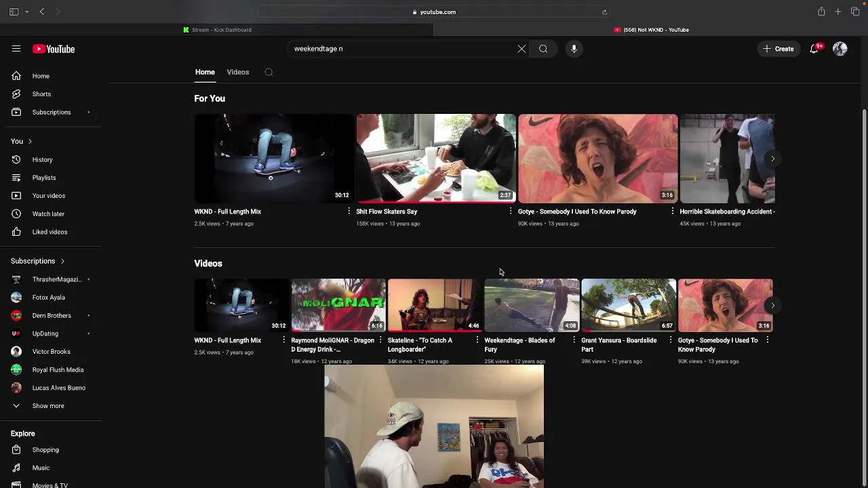The image size is (868, 488).
Task: Play Weekendtage Blades of Fury thumbnail
Action: coord(532,305)
